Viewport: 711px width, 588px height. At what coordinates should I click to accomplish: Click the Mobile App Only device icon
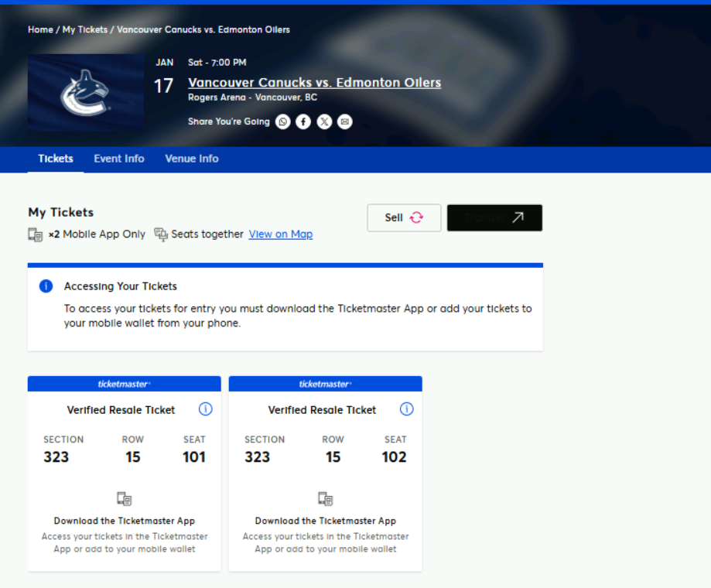[x=36, y=235]
